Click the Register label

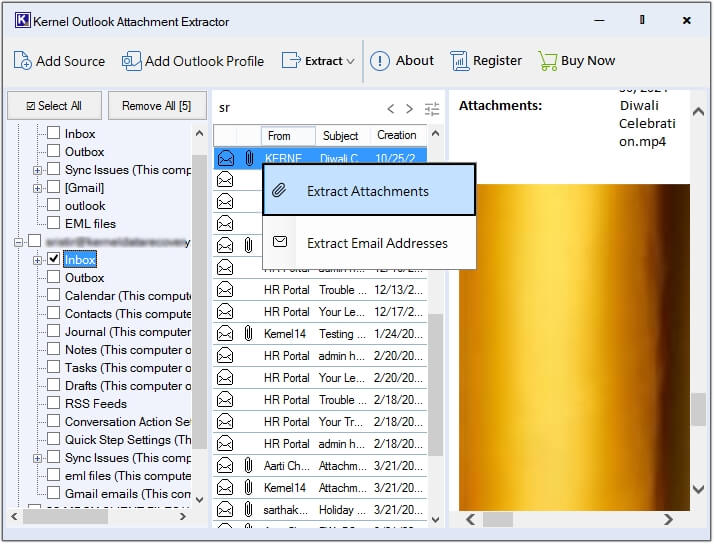point(497,60)
